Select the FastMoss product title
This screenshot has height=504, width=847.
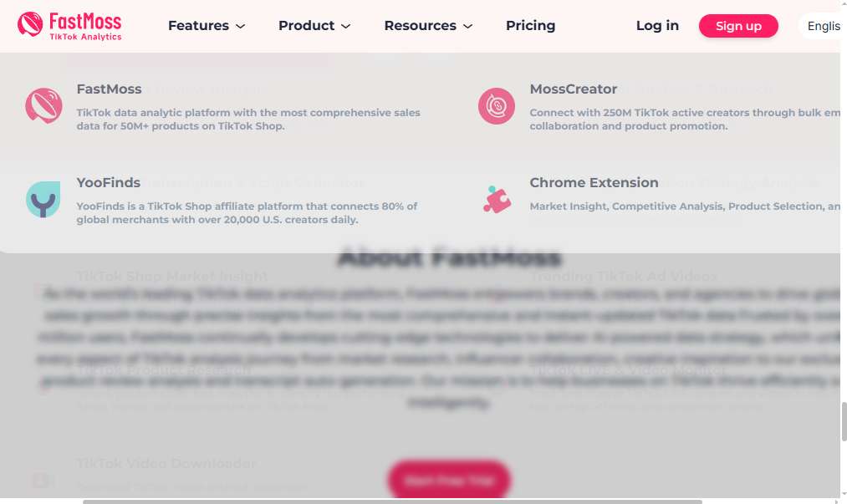pos(110,89)
